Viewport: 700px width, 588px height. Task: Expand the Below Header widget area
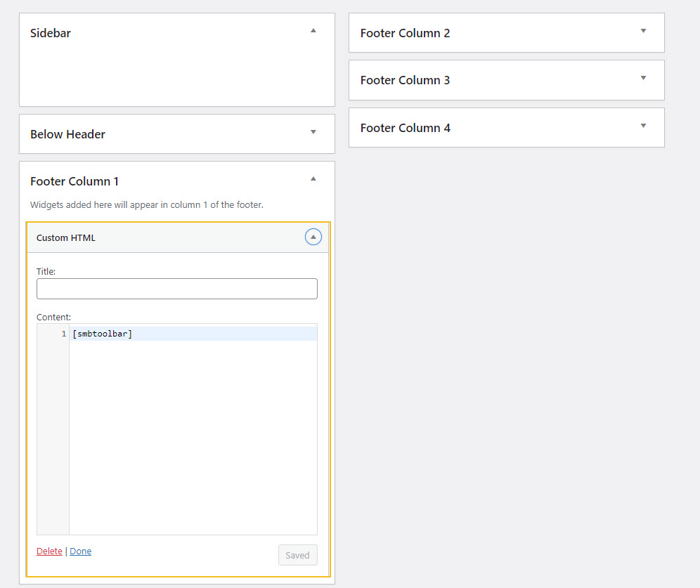point(313,132)
